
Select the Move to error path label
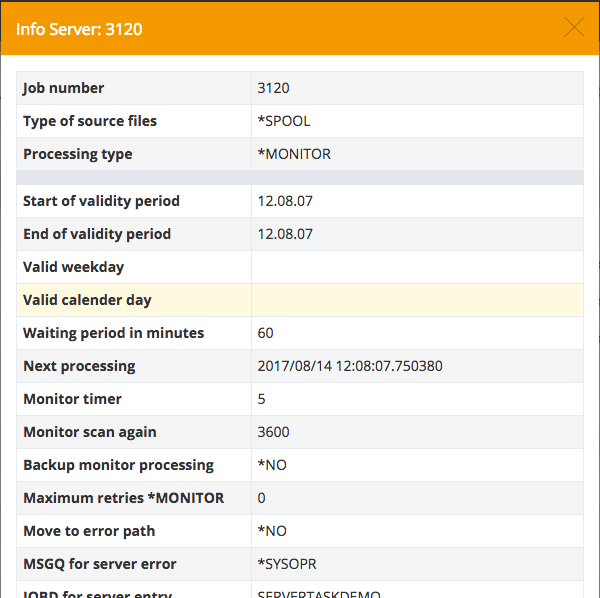tap(89, 531)
